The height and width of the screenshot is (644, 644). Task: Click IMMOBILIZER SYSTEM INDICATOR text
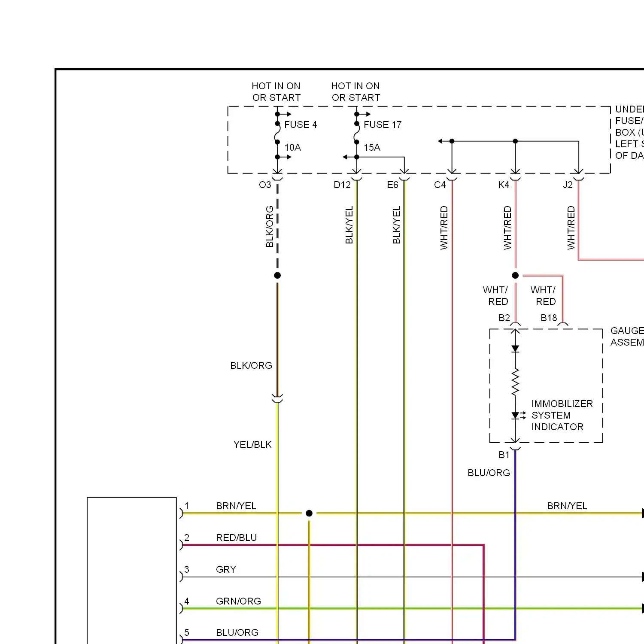coord(562,415)
